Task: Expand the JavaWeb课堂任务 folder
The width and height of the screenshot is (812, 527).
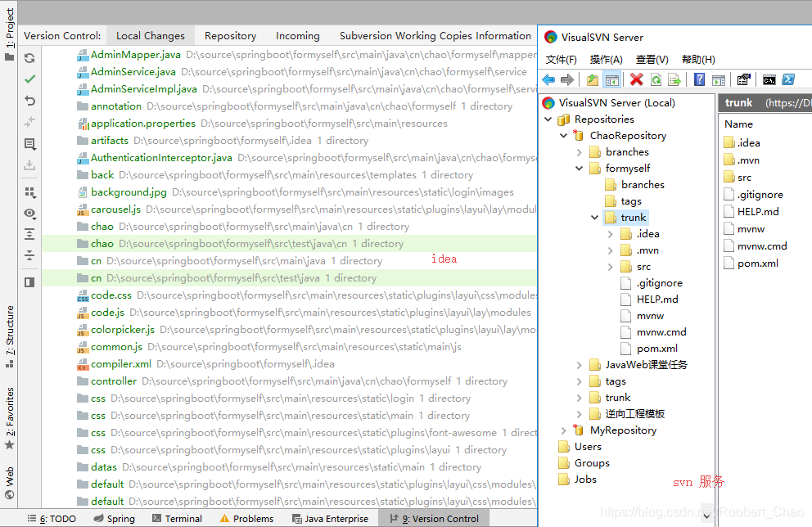Action: (579, 365)
